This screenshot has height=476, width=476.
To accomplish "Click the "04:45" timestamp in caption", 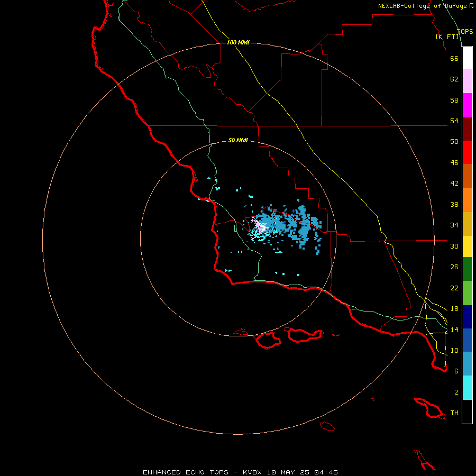I will [x=326, y=472].
